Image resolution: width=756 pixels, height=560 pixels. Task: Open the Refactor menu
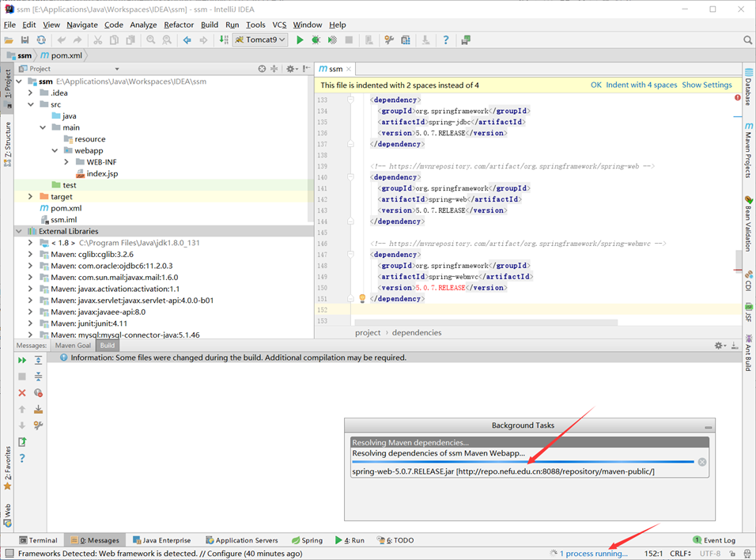pos(179,25)
